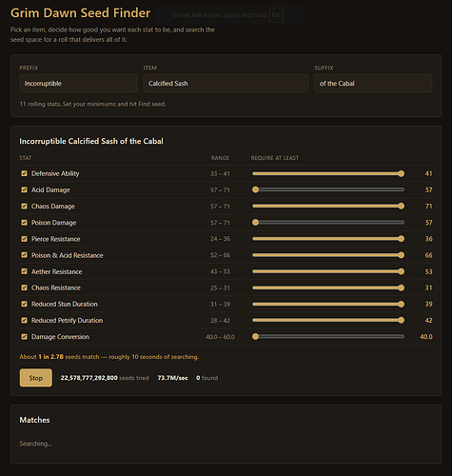Click the Damage Conversion slider handle
The height and width of the screenshot is (476, 452).
(x=255, y=336)
